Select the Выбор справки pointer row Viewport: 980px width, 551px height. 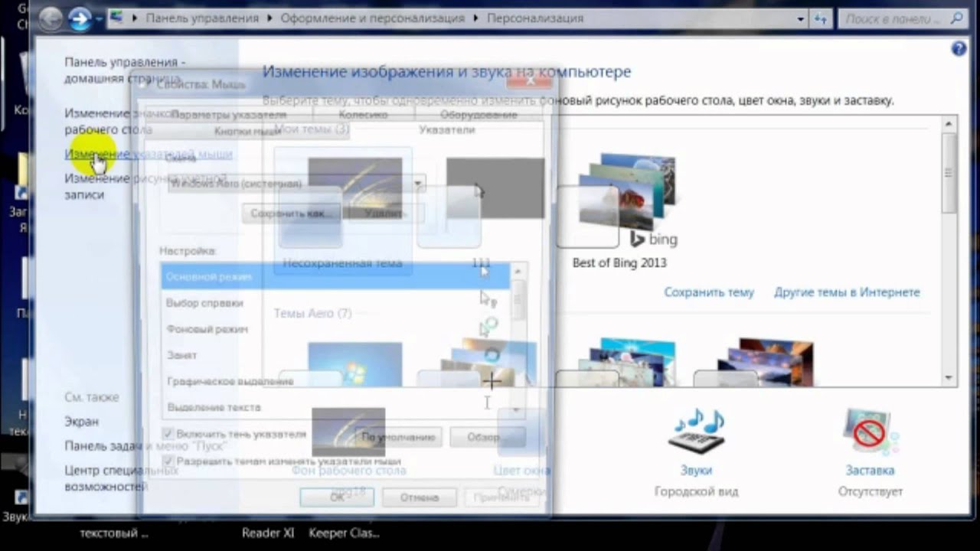click(x=335, y=302)
